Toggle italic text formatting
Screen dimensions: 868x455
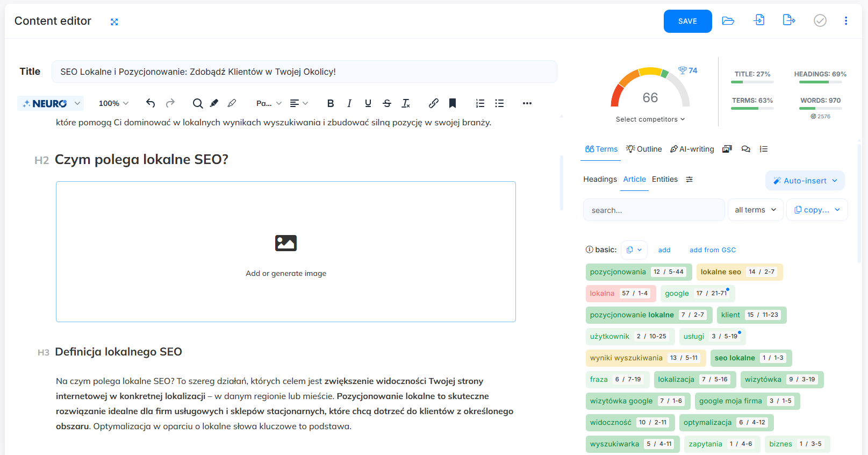tap(349, 103)
